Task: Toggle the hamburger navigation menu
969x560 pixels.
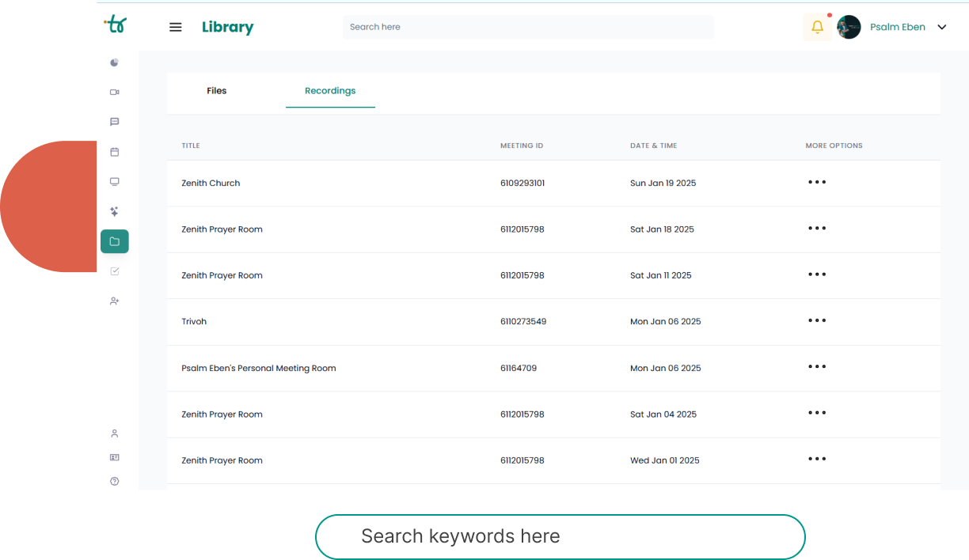Action: point(175,26)
